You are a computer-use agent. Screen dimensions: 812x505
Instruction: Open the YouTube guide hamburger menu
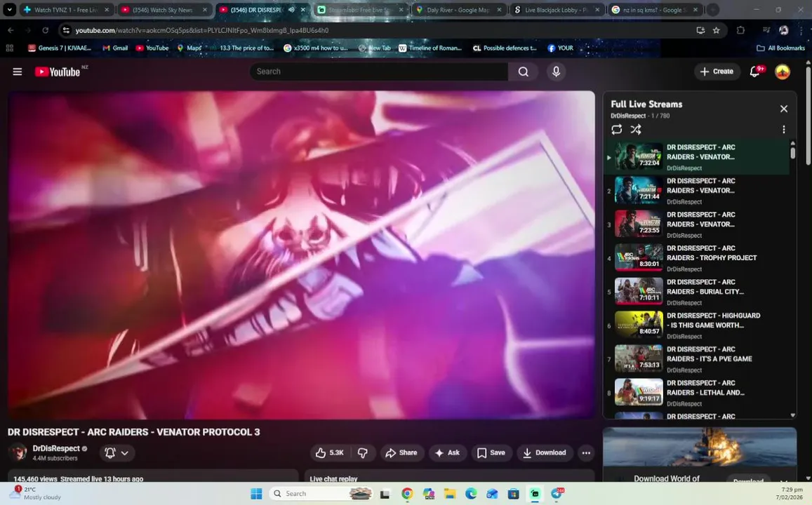pyautogui.click(x=17, y=72)
